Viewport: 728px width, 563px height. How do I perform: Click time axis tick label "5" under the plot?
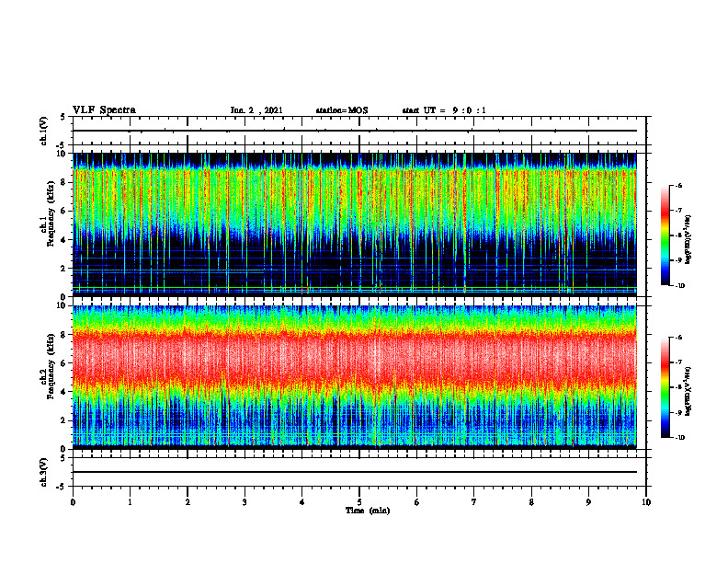(359, 502)
